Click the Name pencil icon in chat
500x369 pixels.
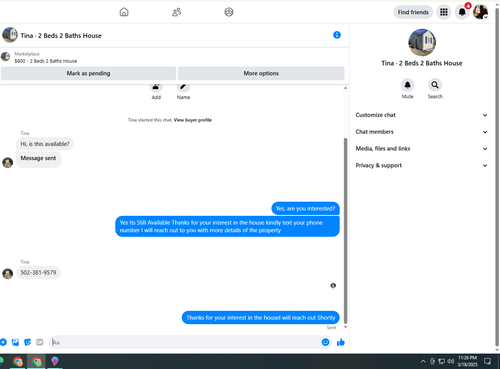183,88
